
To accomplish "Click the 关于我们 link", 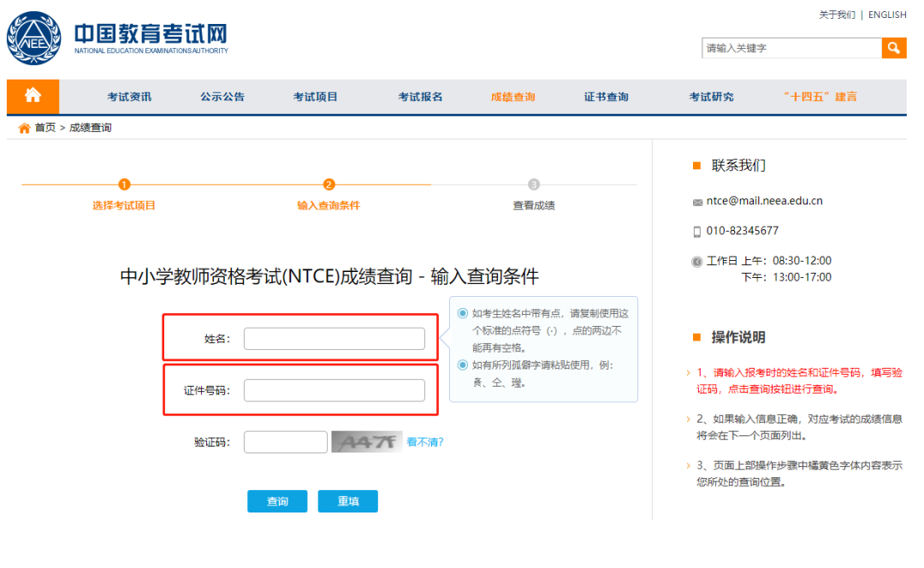I will pyautogui.click(x=837, y=15).
